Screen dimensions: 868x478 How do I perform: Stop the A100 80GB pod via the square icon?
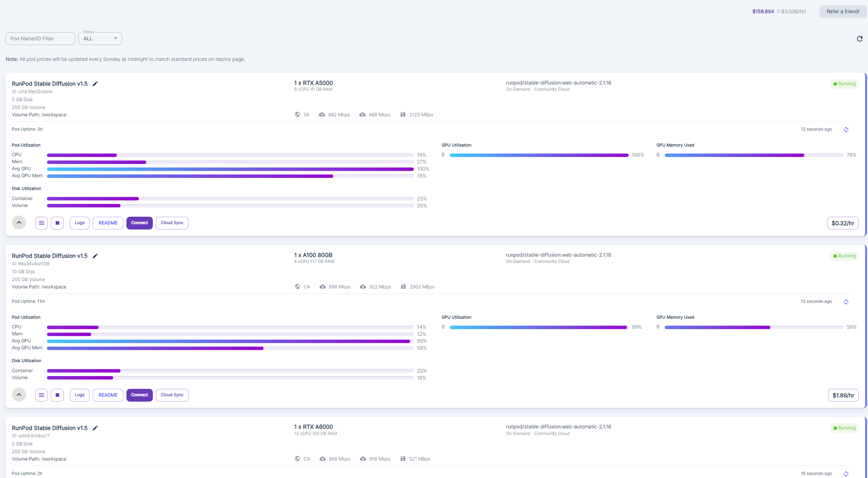pyautogui.click(x=57, y=395)
